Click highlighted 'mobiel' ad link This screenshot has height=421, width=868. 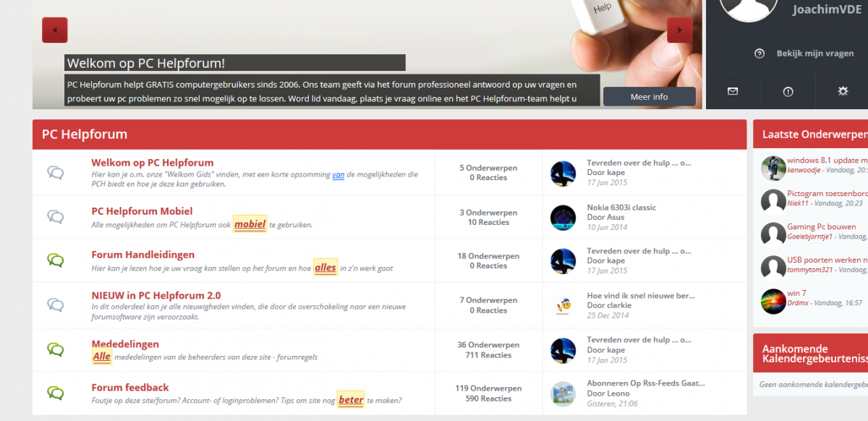[250, 224]
